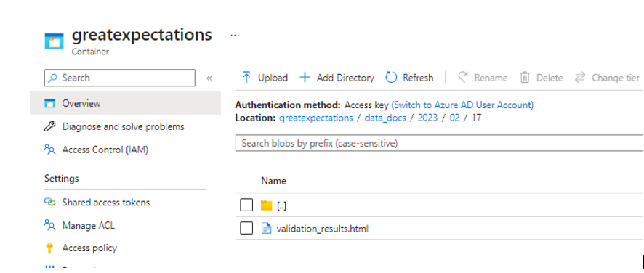644x273 pixels.
Task: Open Access Control (IAM)
Action: pyautogui.click(x=105, y=150)
